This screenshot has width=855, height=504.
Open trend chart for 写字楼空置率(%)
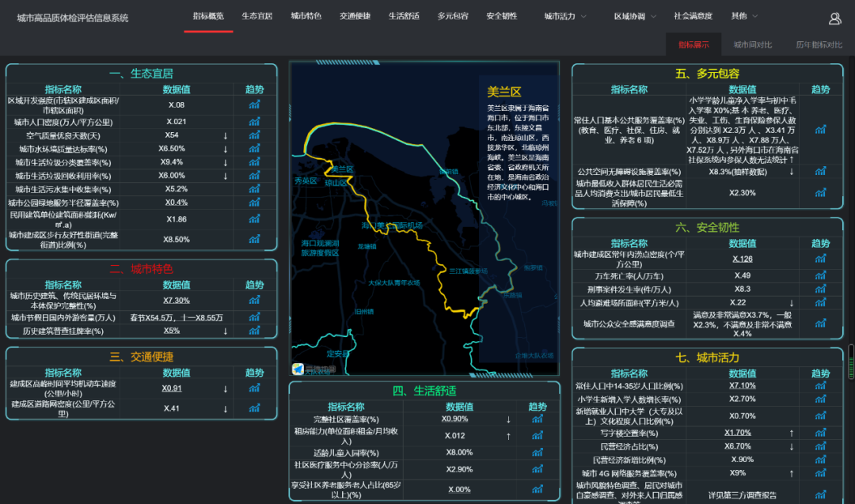(820, 433)
